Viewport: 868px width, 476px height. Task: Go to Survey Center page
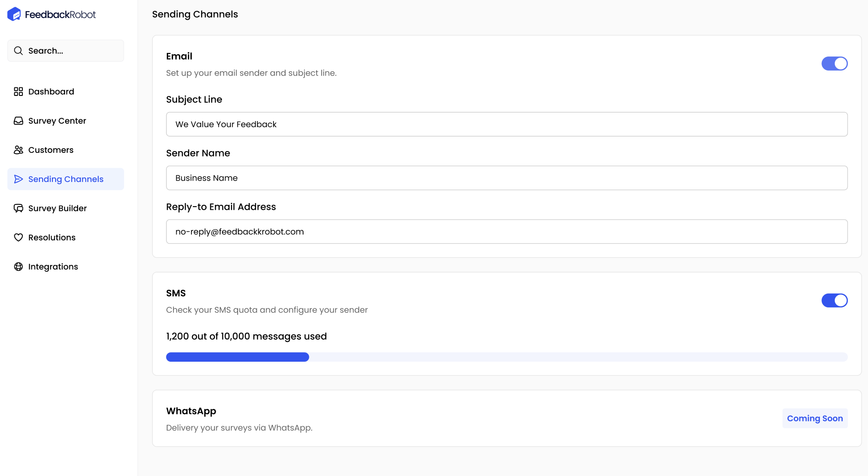(57, 121)
